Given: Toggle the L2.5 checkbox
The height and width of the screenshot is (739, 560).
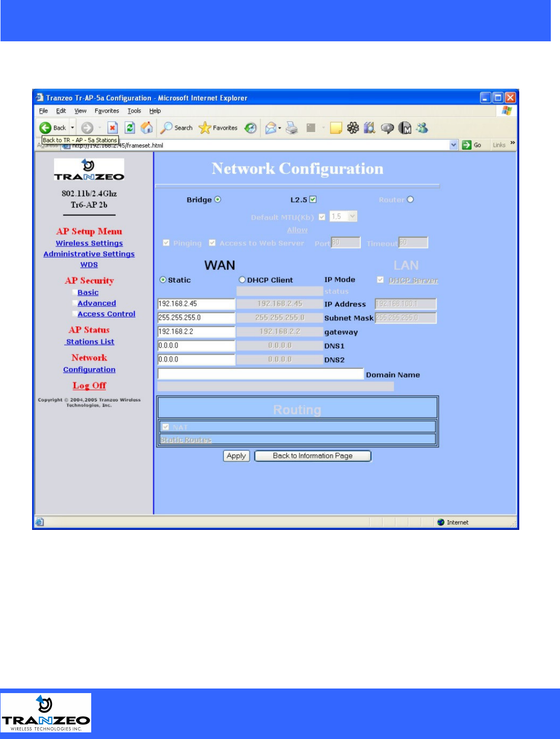Looking at the screenshot, I should click(313, 199).
